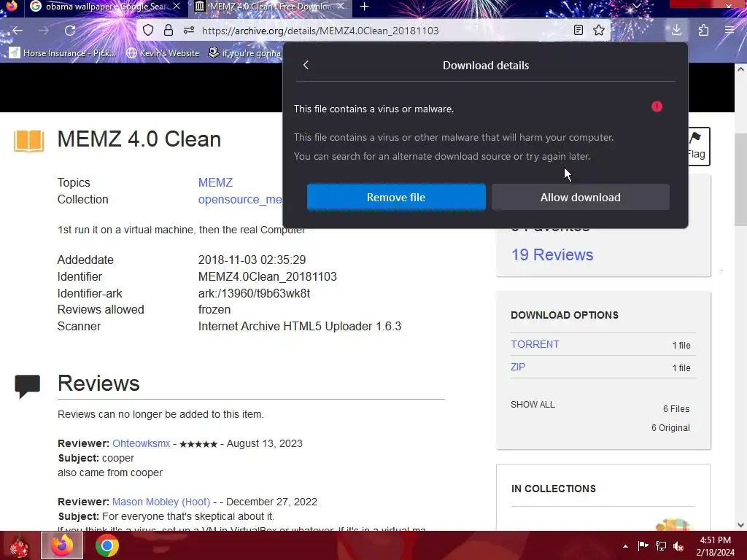Open the taskbar clock and date
Viewport: 747px width, 560px height.
715,546
